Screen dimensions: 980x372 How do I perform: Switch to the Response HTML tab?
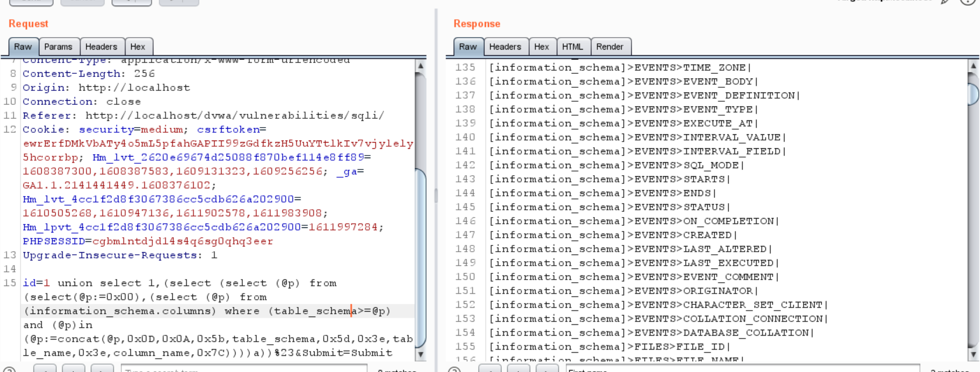click(x=573, y=47)
